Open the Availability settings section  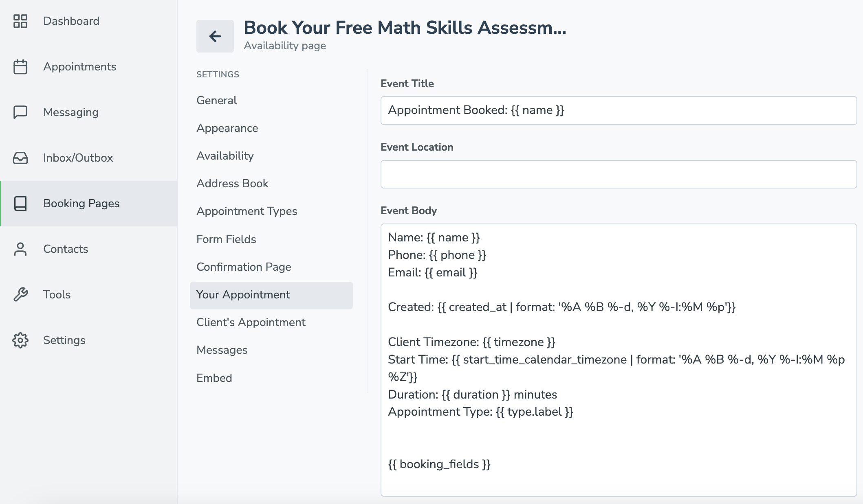click(x=225, y=156)
